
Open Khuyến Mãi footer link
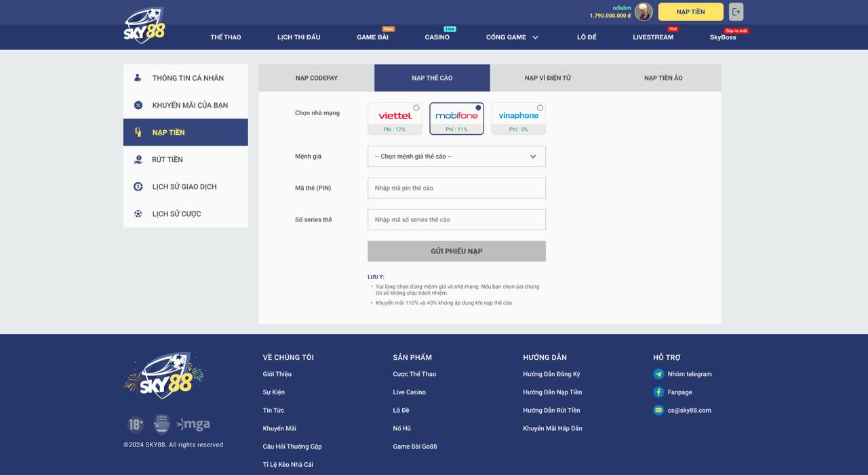[x=279, y=428]
